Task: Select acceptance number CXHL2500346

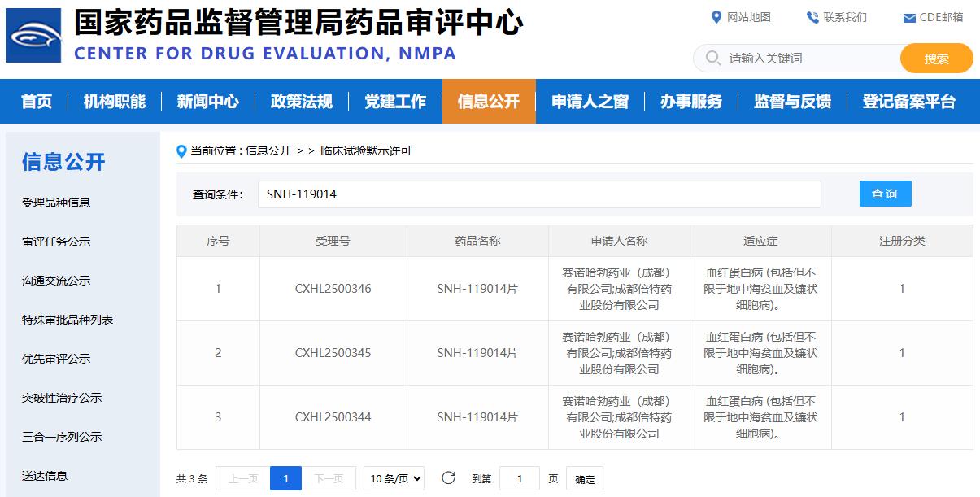Action: 333,289
